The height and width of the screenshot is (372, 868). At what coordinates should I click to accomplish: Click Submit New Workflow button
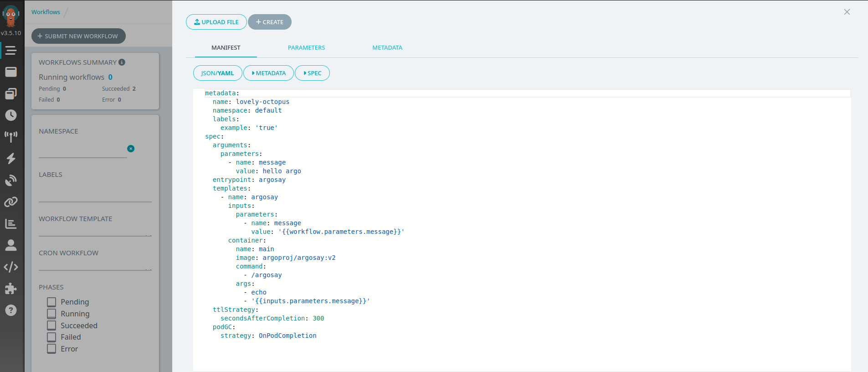78,36
